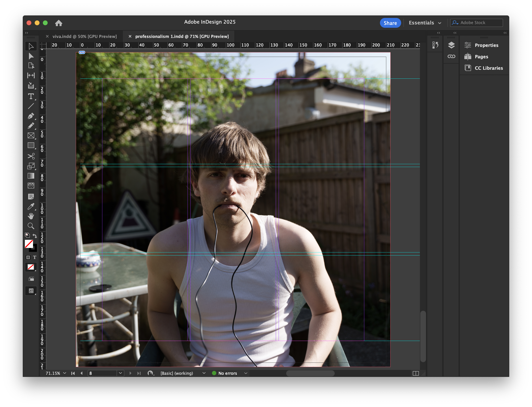Image resolution: width=532 pixels, height=407 pixels.
Task: Select the Hand tool
Action: click(31, 216)
